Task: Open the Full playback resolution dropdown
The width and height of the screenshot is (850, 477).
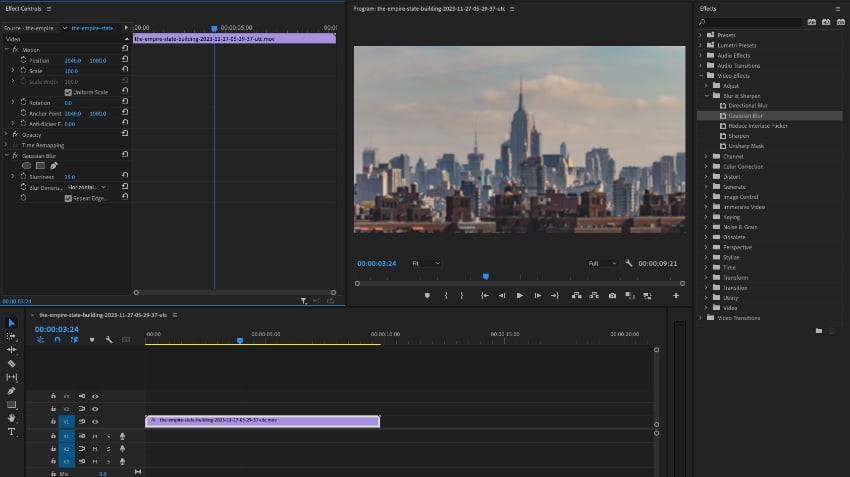Action: pyautogui.click(x=602, y=263)
